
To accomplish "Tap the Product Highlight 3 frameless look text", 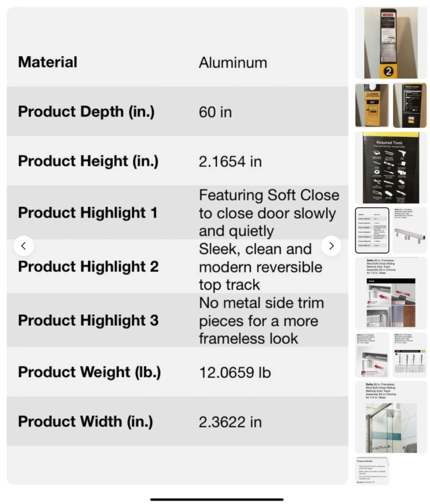I will (261, 321).
